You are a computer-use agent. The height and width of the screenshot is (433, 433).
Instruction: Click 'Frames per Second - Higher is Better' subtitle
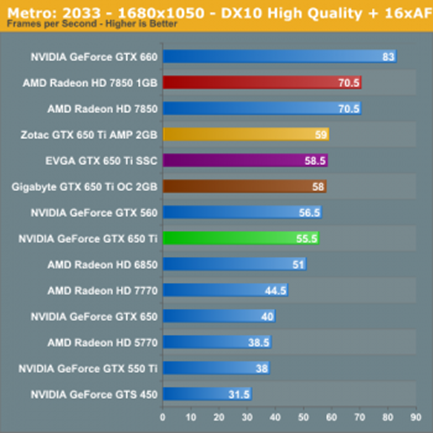(92, 24)
